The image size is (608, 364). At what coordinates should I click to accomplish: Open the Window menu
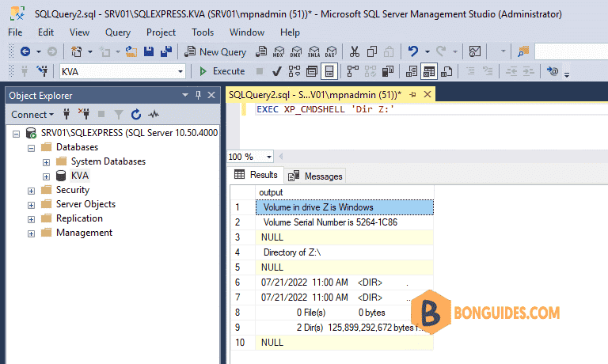[247, 32]
